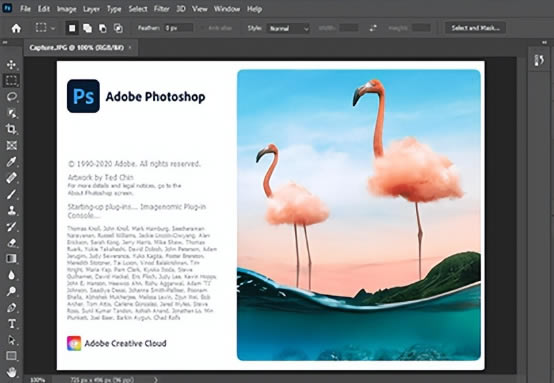554x383 pixels.
Task: Open the Type menu
Action: point(114,9)
